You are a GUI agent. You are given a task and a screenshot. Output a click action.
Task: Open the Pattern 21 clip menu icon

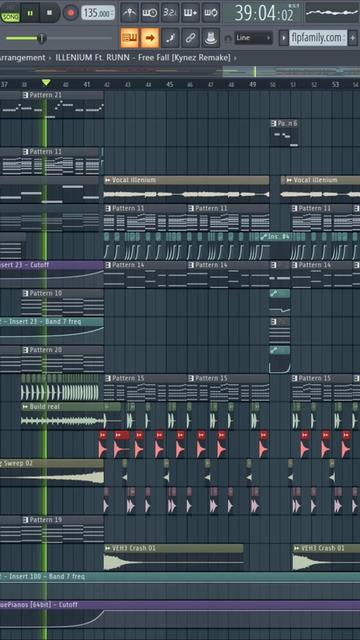point(26,95)
